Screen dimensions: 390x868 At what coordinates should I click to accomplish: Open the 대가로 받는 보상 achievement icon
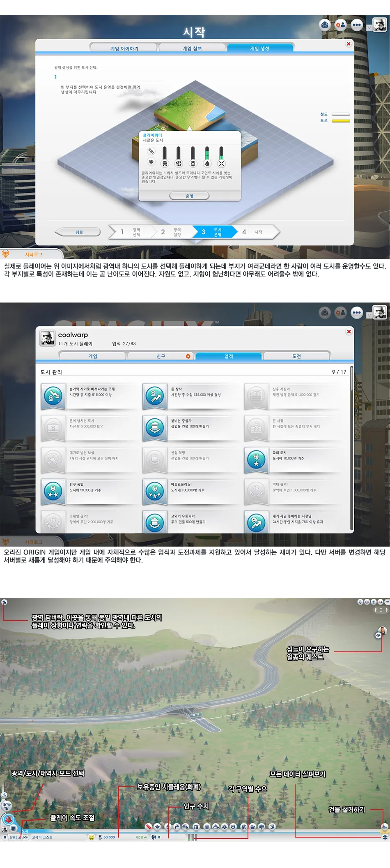point(53,459)
